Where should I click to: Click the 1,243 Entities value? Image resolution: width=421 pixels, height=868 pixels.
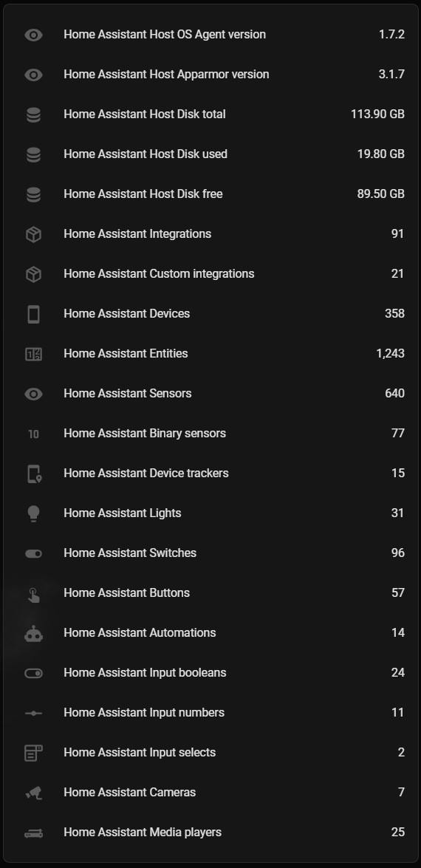pos(390,353)
